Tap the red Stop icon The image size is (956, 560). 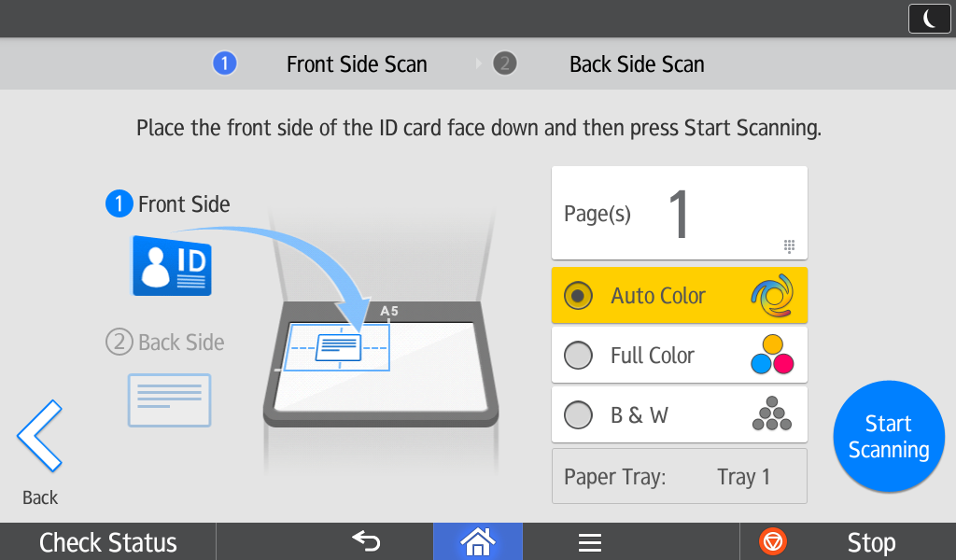(773, 541)
